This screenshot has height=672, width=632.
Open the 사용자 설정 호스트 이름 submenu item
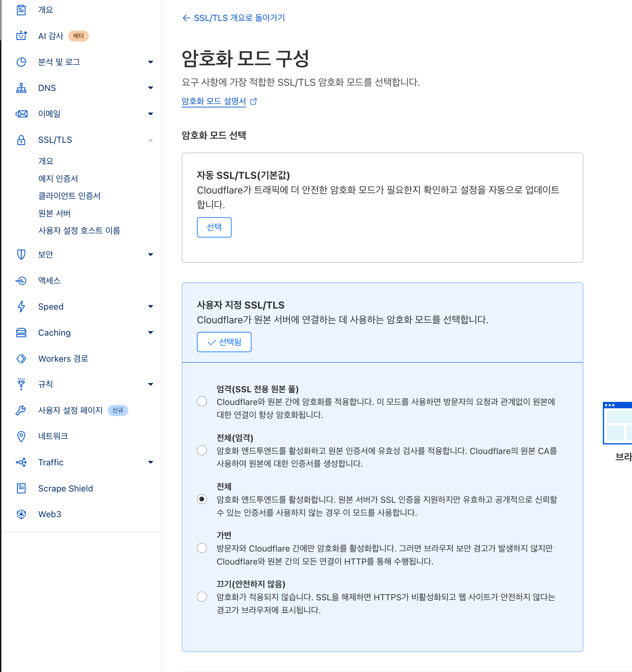[79, 230]
